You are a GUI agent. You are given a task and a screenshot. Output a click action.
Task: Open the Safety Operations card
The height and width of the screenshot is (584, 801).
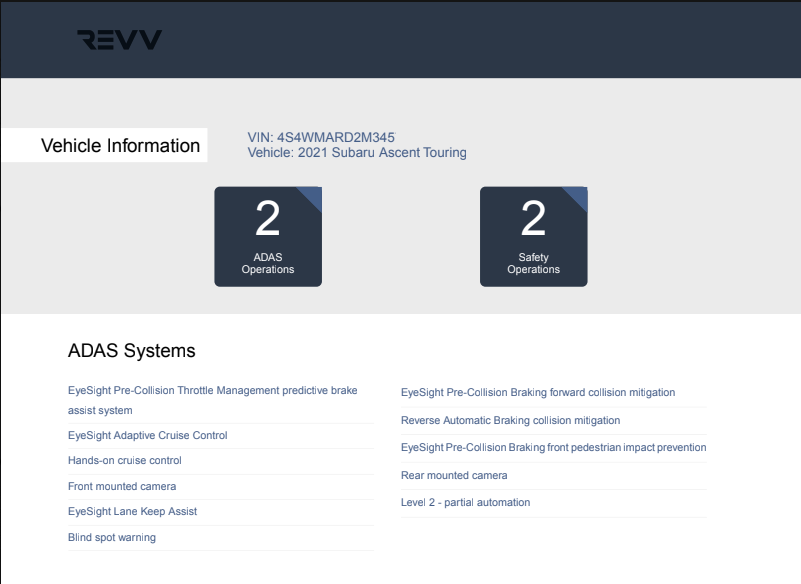(x=534, y=237)
